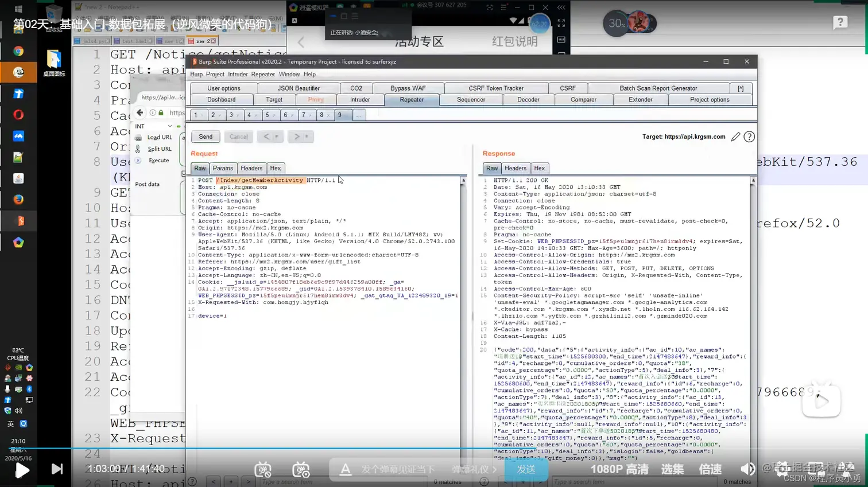
Task: Open the Bypass WAF tab
Action: [x=408, y=88]
